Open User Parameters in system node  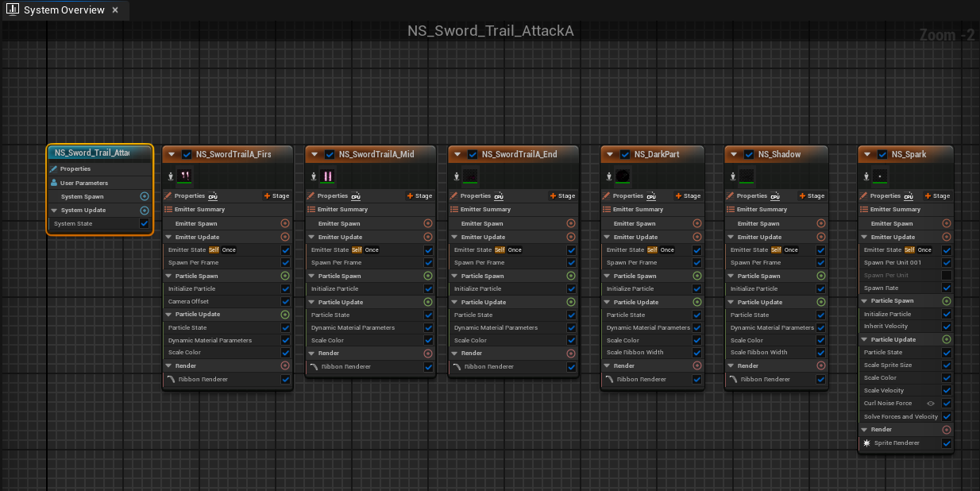(84, 183)
